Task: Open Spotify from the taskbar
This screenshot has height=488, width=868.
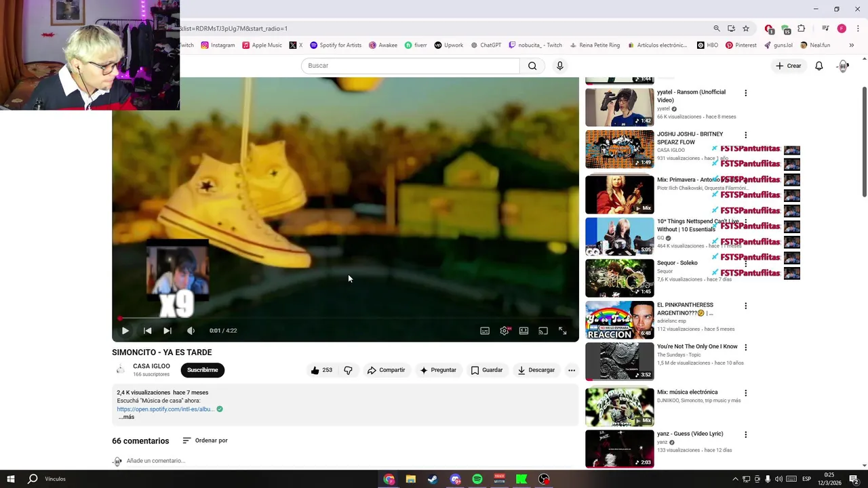Action: coord(477,479)
